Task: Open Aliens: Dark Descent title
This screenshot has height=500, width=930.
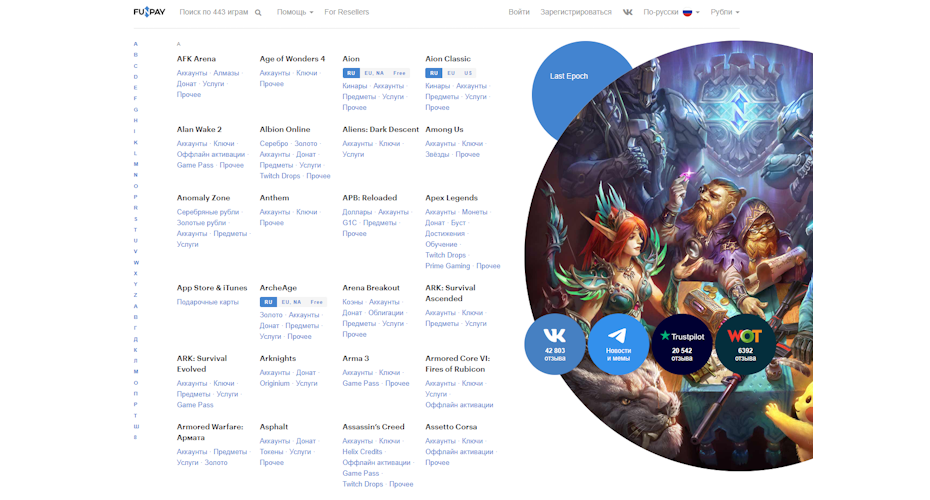Action: (x=381, y=129)
